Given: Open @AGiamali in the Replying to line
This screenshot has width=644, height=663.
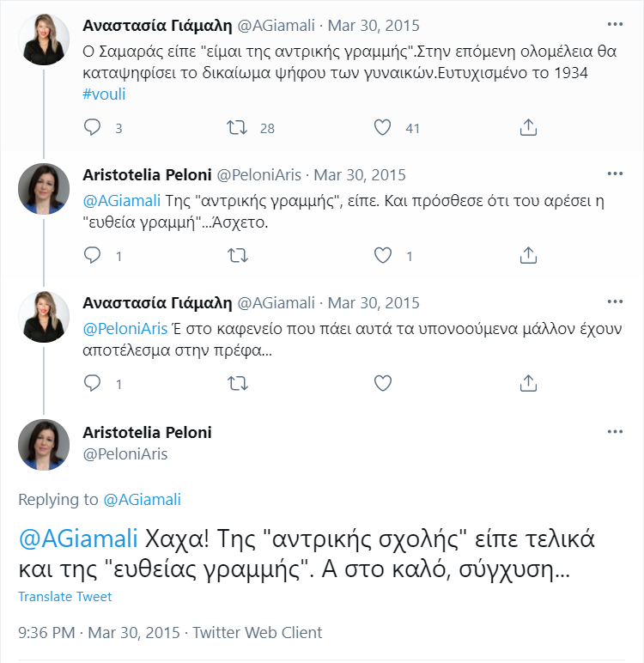Looking at the screenshot, I should point(142,499).
